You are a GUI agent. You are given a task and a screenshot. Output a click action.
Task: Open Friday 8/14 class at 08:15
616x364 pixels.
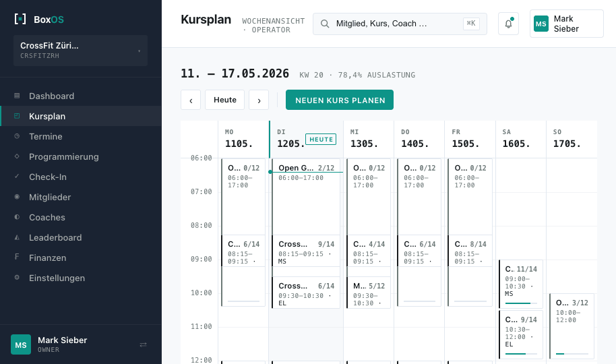click(x=470, y=251)
